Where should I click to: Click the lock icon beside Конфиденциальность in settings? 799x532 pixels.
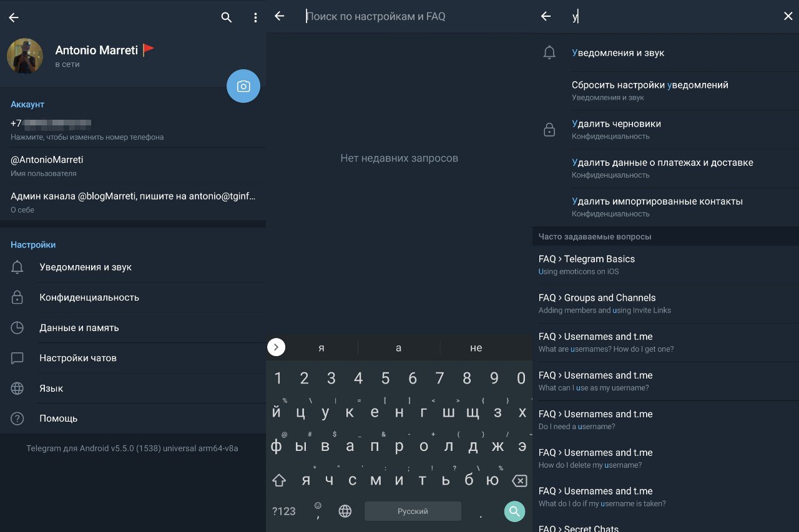17,297
